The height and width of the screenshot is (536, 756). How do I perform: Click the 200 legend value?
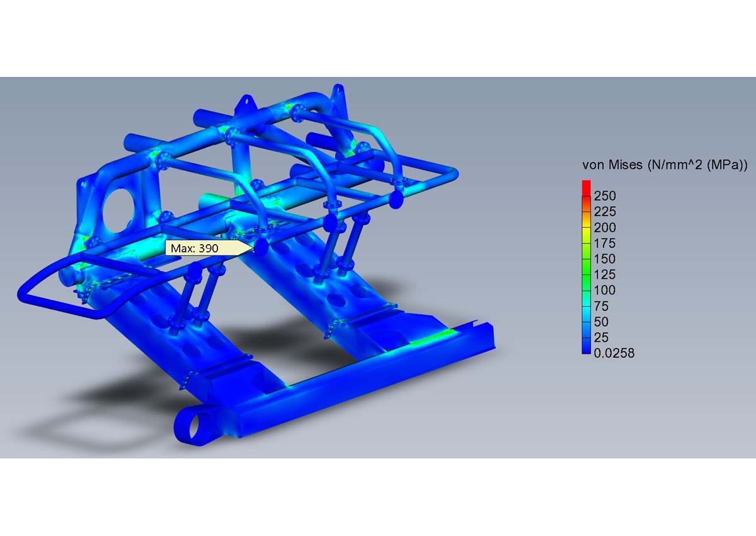pos(605,228)
